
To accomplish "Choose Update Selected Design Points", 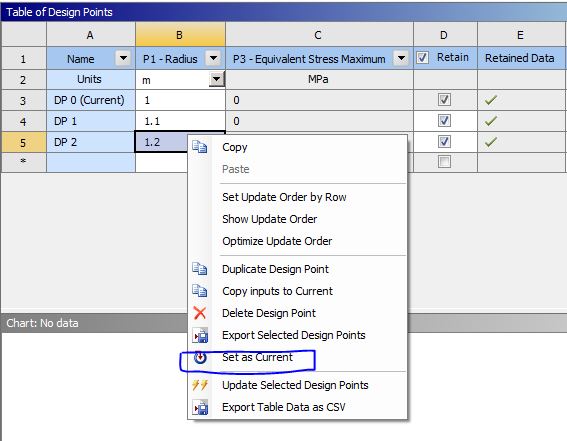I will pyautogui.click(x=297, y=385).
